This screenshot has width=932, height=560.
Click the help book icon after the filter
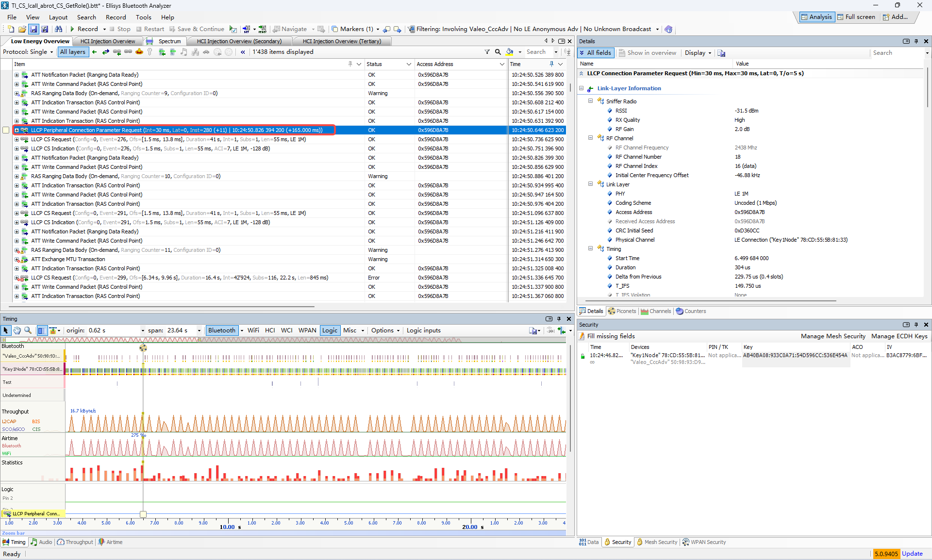pyautogui.click(x=668, y=29)
